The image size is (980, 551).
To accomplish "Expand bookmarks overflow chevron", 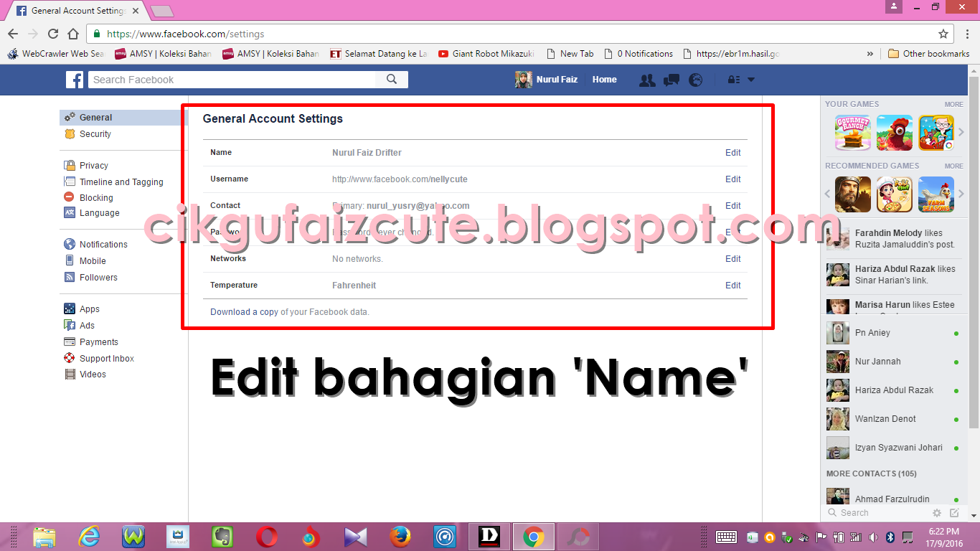I will 870,54.
